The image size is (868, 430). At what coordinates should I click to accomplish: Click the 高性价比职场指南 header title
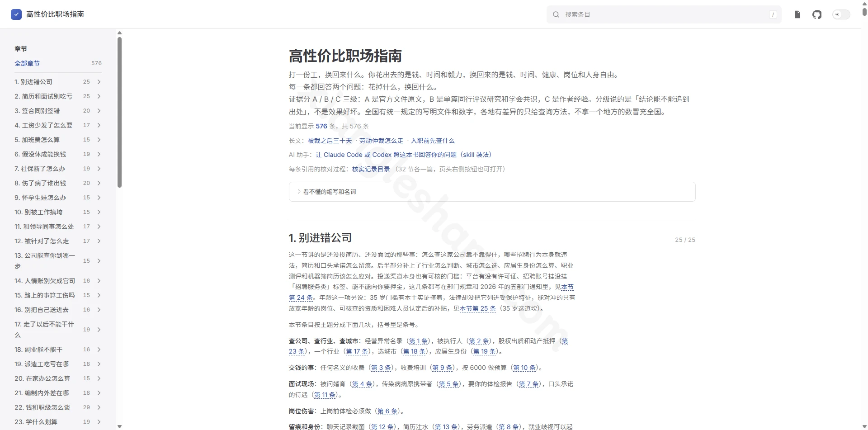point(55,14)
